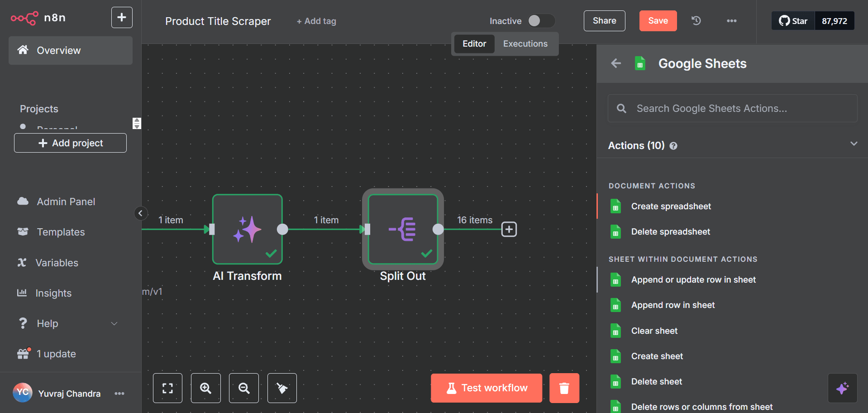Screen dimensions: 868x413
Task: Click the n8n logo icon
Action: [x=24, y=18]
